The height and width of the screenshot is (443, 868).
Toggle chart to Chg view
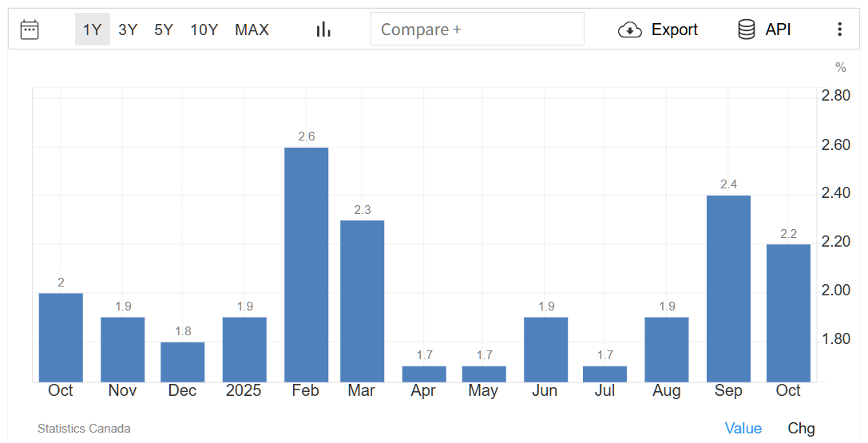(801, 429)
